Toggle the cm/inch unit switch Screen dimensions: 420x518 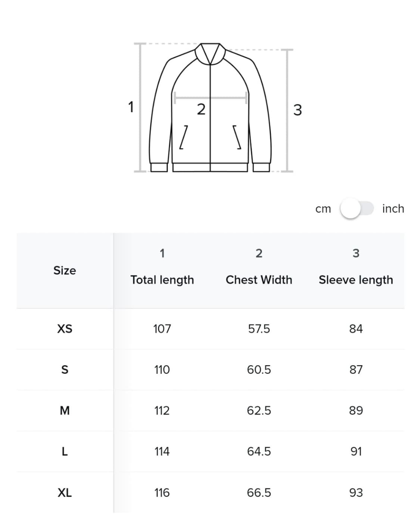357,209
